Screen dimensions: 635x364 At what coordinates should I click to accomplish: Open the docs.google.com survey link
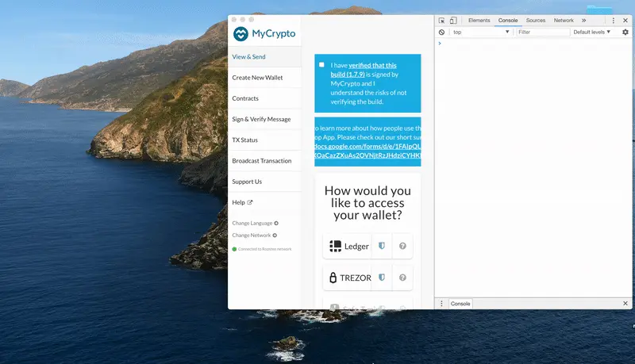pos(368,151)
